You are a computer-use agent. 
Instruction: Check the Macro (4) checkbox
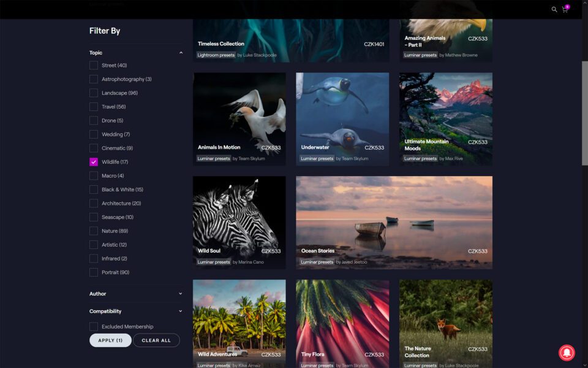point(94,176)
